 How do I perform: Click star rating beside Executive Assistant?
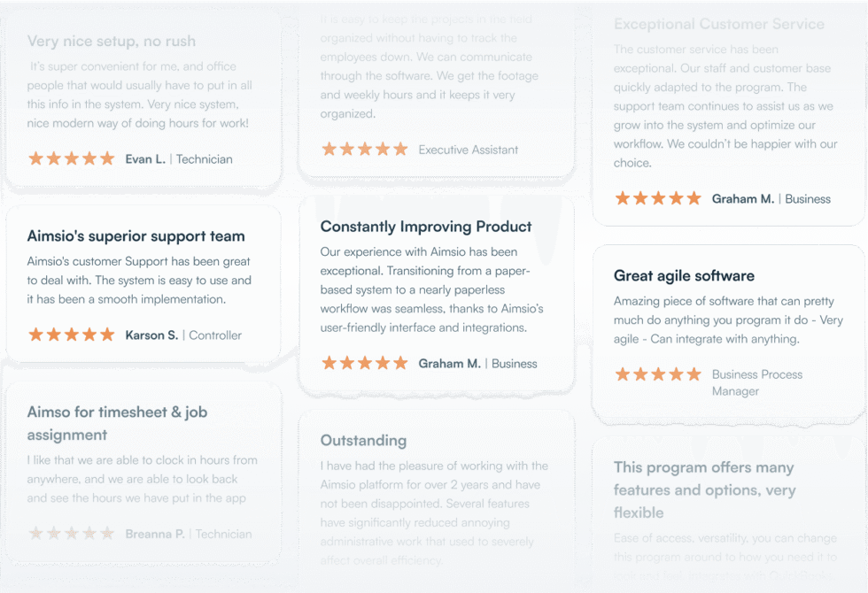pyautogui.click(x=365, y=150)
